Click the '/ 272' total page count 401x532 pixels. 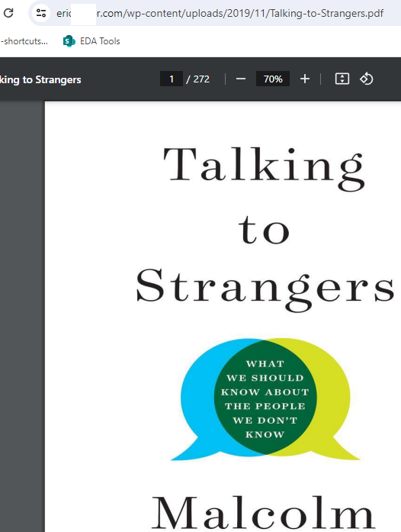click(198, 79)
